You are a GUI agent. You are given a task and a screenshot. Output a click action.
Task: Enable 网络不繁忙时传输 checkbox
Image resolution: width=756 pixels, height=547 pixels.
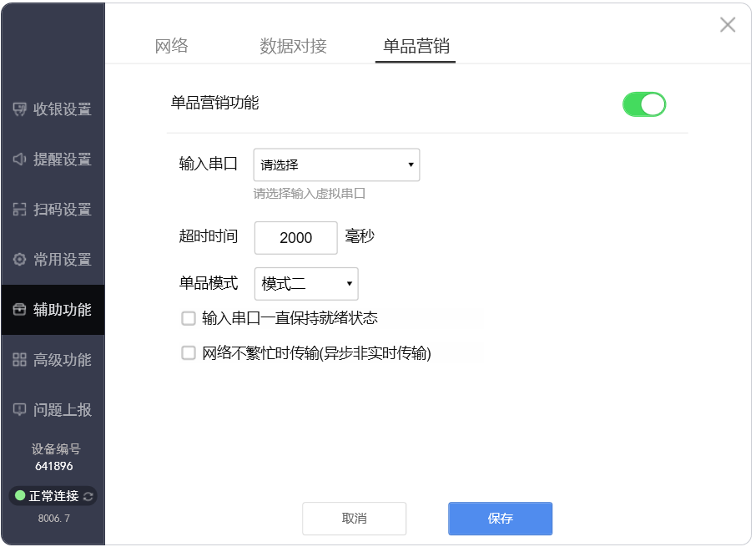coord(188,353)
